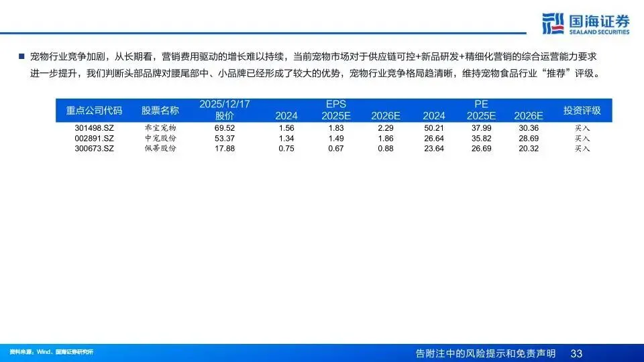
Task: Click the footer risk disclaimer text 告附注中的风险提示和免责声明
Action: [x=486, y=353]
